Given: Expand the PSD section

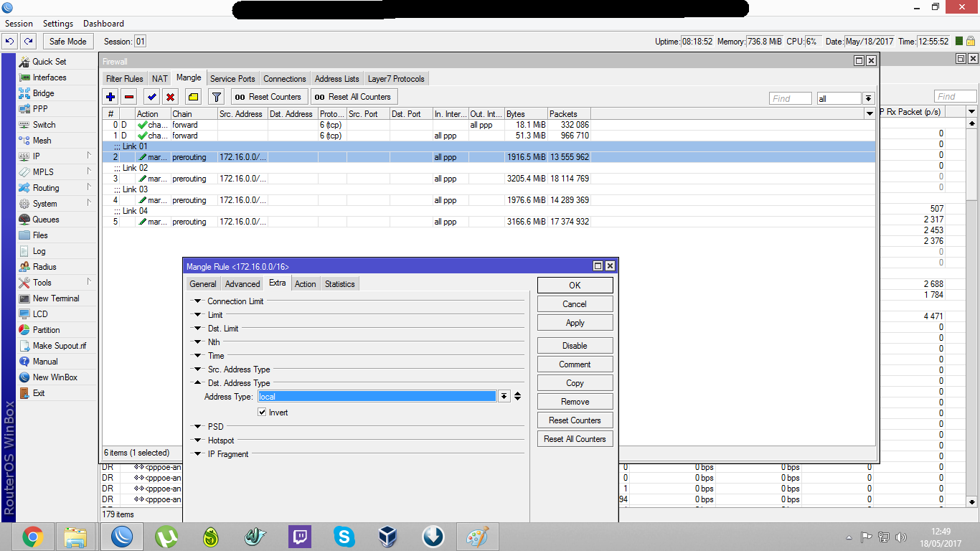Looking at the screenshot, I should pyautogui.click(x=197, y=427).
